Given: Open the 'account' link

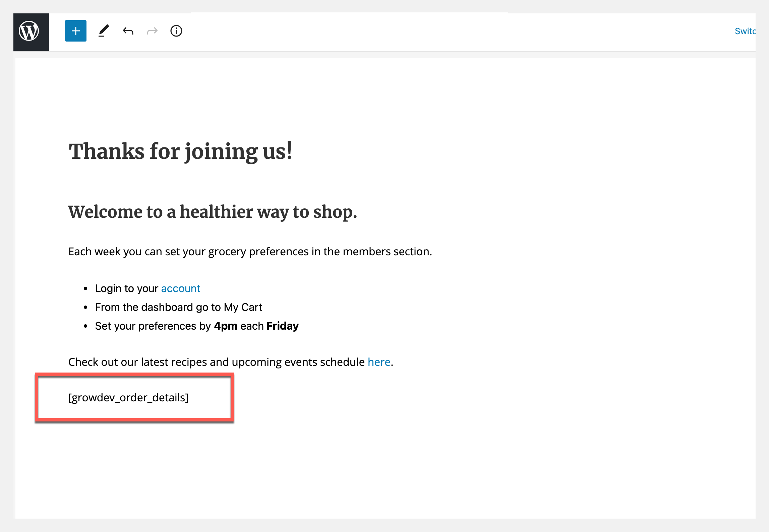Looking at the screenshot, I should pos(180,288).
